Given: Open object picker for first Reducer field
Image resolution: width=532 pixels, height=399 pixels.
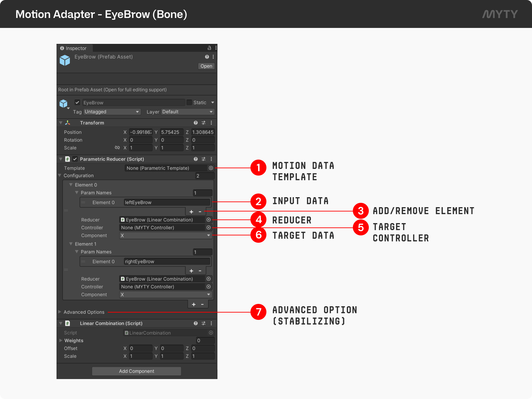Looking at the screenshot, I should tap(208, 220).
